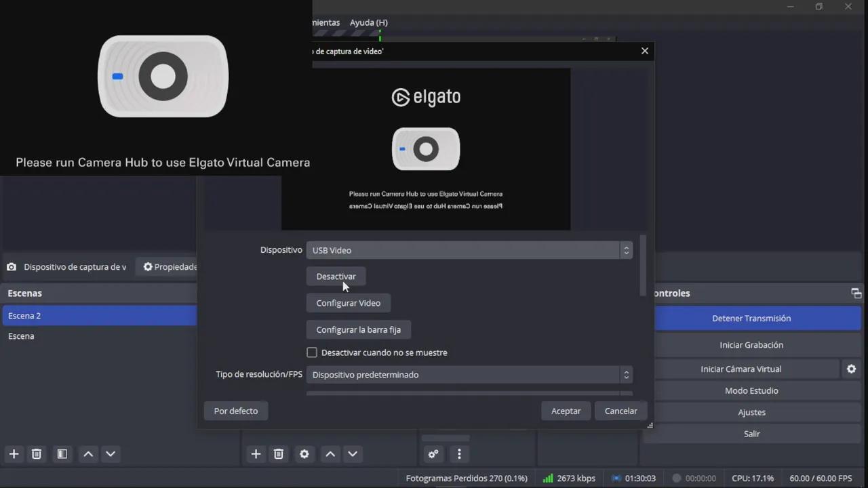Reset settings with Por defecto button
This screenshot has height=488, width=868.
(236, 411)
